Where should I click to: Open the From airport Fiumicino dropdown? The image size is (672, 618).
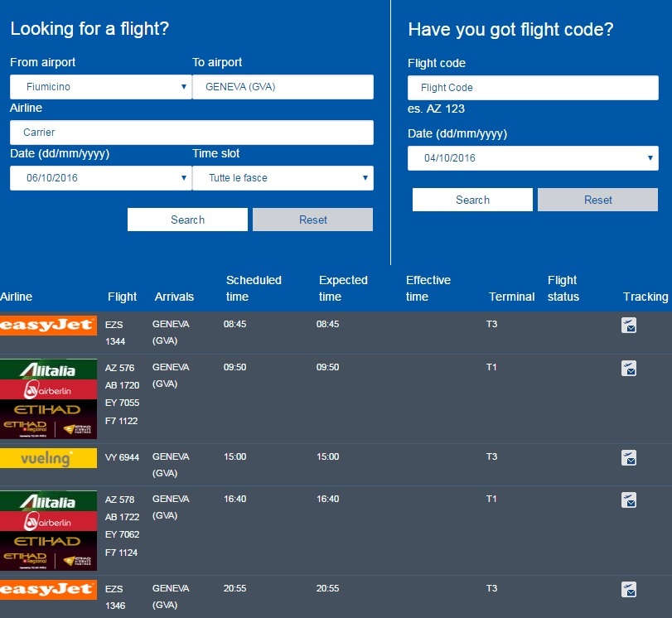(100, 87)
